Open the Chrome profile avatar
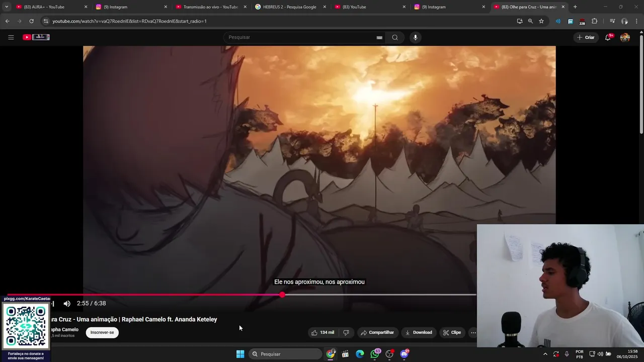The height and width of the screenshot is (362, 644). pos(624,21)
